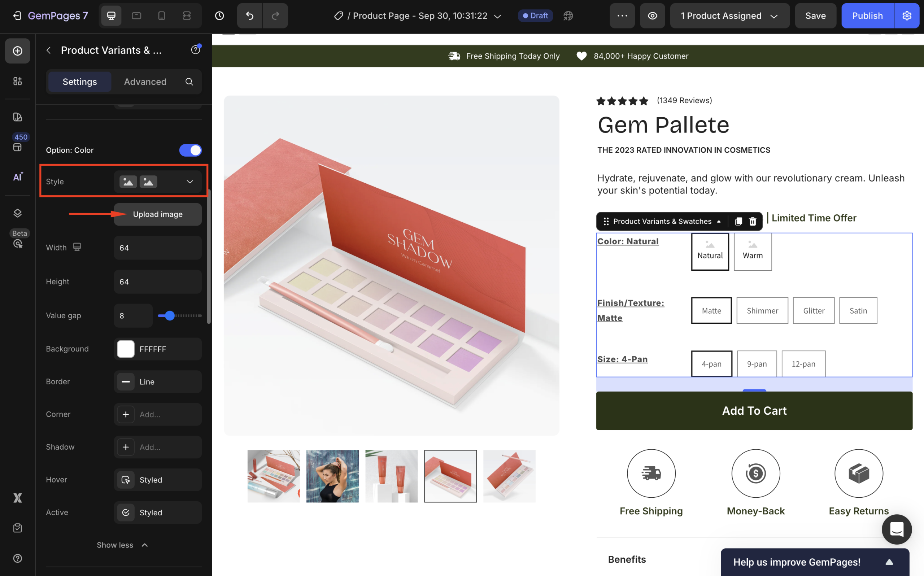Switch to the Advanced tab
The image size is (924, 576).
pos(145,82)
